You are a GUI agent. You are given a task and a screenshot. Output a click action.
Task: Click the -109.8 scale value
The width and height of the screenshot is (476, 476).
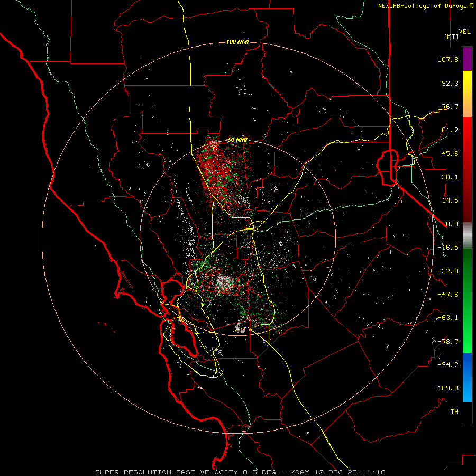point(446,388)
